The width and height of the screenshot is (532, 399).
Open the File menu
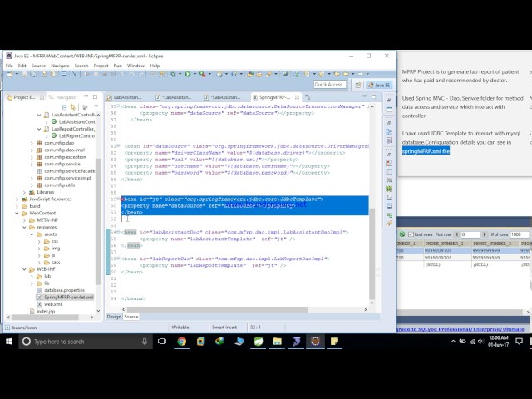tap(9, 66)
